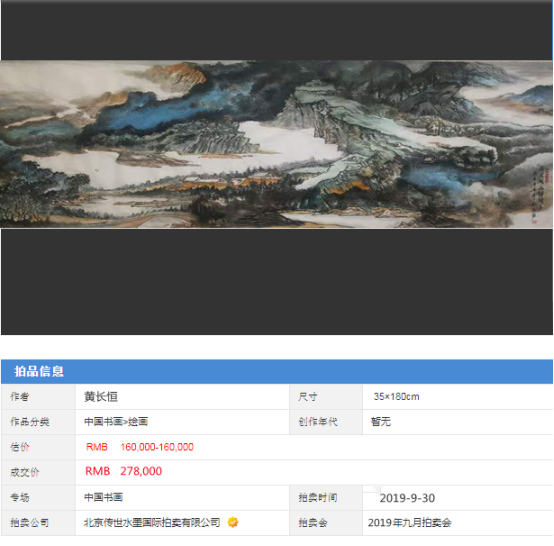
Task: Click the 拍卖时间 label cell
Action: [326, 498]
